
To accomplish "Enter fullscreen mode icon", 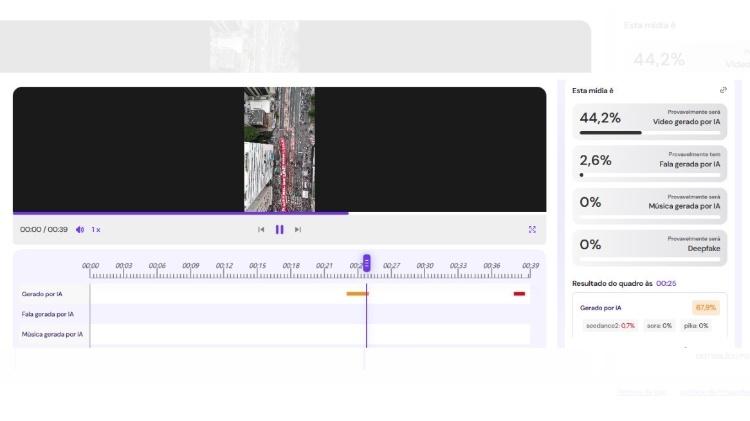I will (x=532, y=230).
